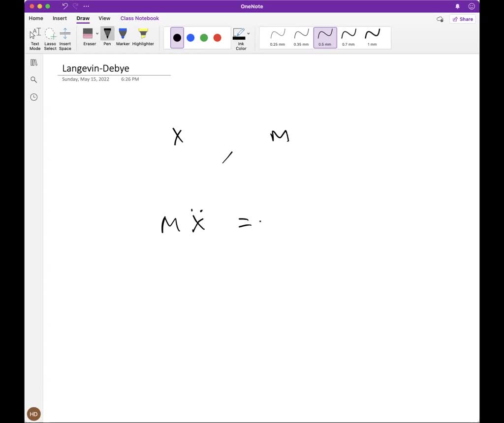Image resolution: width=504 pixels, height=423 pixels.
Task: Expand the Eraser options dropdown arrow
Action: click(97, 34)
